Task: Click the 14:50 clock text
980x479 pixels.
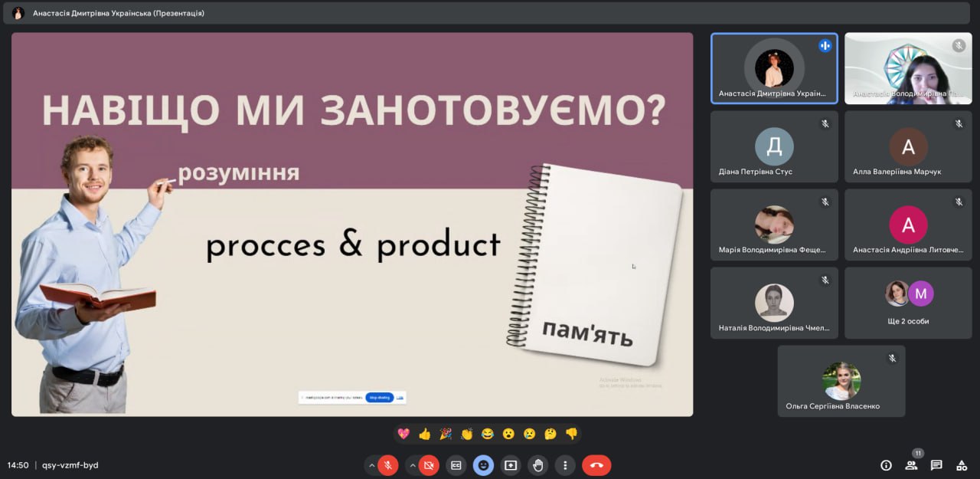Action: [18, 465]
